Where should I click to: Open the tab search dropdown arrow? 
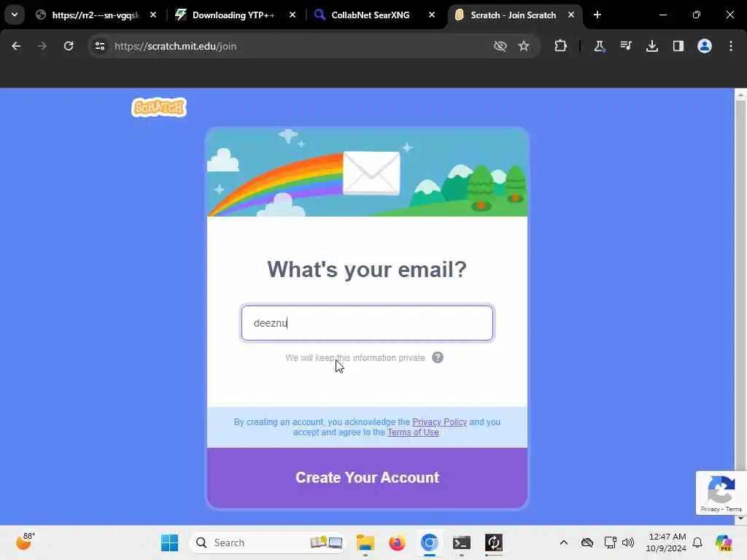[x=15, y=15]
